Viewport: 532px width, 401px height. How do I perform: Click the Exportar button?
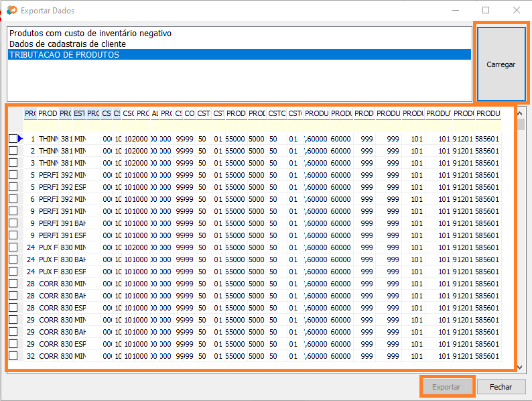tap(446, 387)
